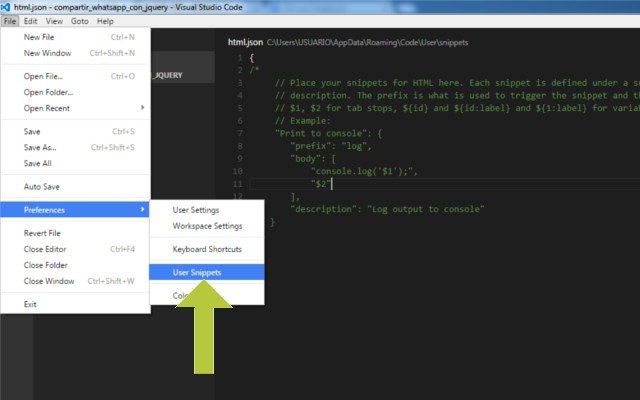Viewport: 640px width, 400px height.
Task: Click the Visual Studio Code title icon
Action: coord(5,7)
